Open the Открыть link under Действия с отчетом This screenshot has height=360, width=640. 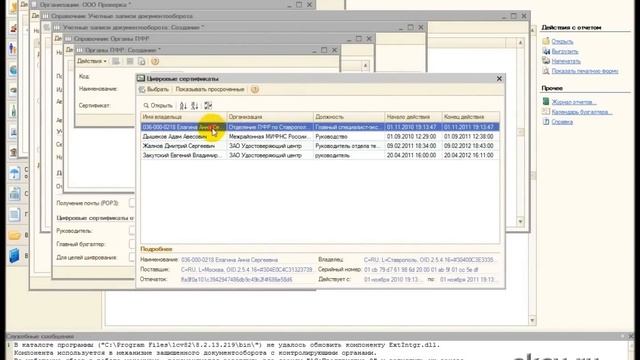tap(562, 42)
